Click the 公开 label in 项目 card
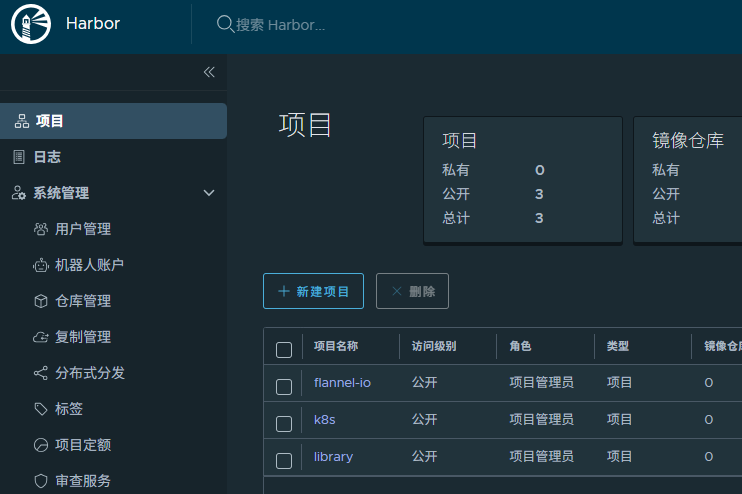This screenshot has height=494, width=742. (x=456, y=194)
